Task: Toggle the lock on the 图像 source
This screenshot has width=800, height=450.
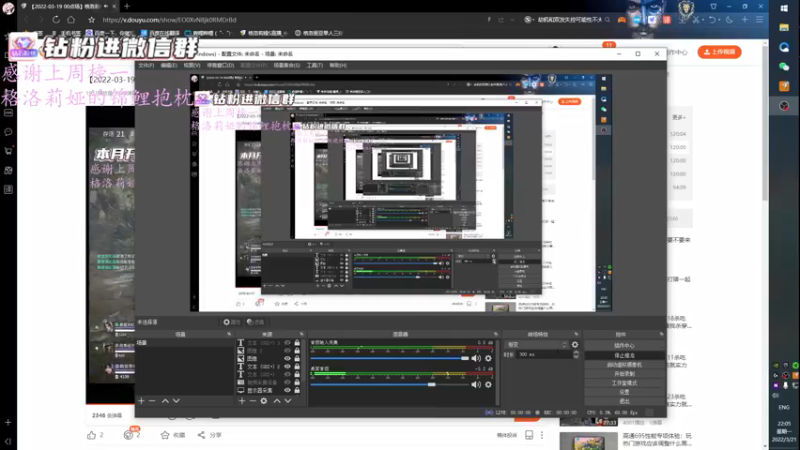Action: coord(297,359)
